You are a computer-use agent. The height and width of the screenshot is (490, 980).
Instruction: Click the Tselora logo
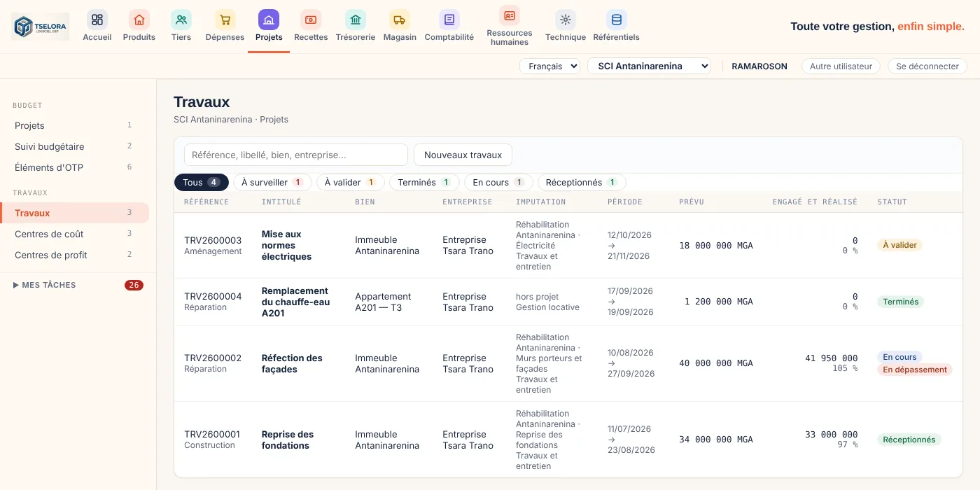pos(41,27)
